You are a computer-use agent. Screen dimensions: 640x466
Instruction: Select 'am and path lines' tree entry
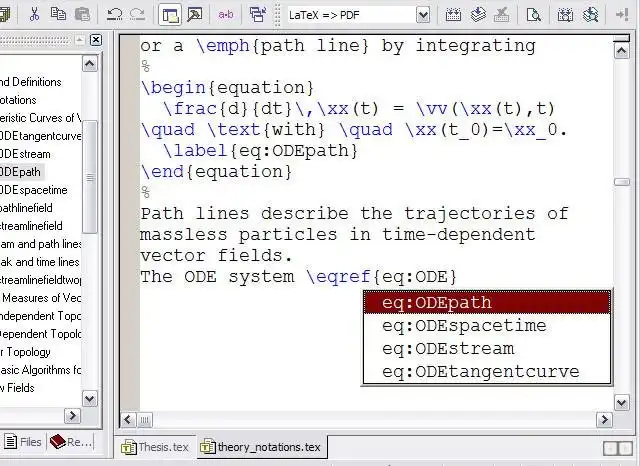click(40, 244)
